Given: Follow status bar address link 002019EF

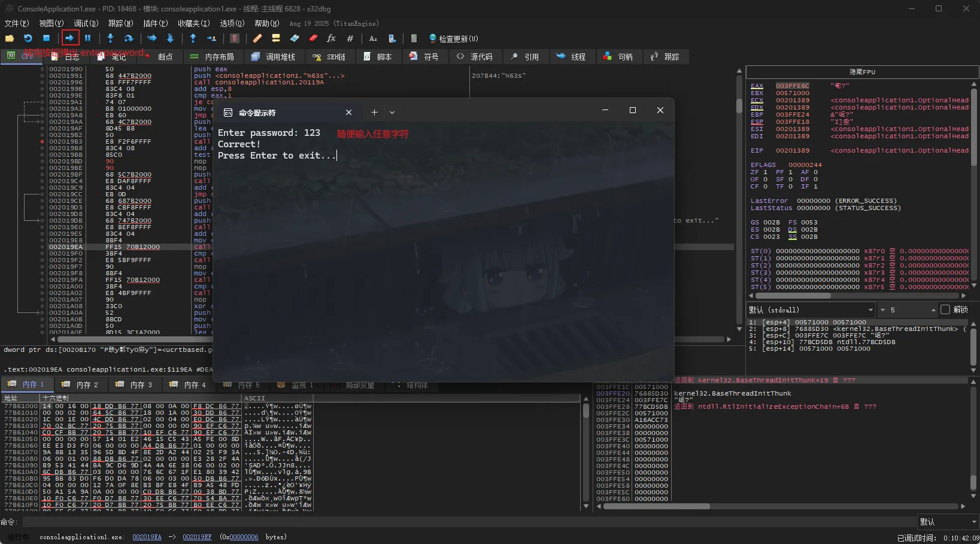Looking at the screenshot, I should [x=198, y=537].
